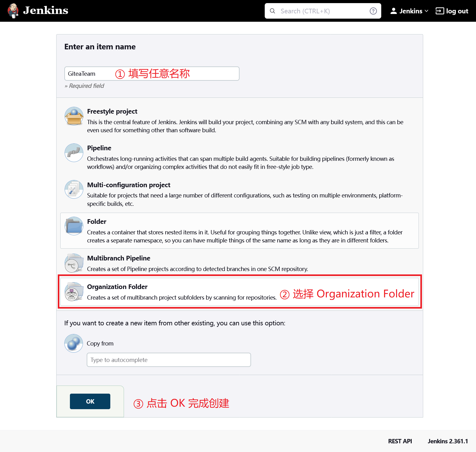Click OK to create the item
Image resolution: width=476 pixels, height=452 pixels.
(x=90, y=401)
